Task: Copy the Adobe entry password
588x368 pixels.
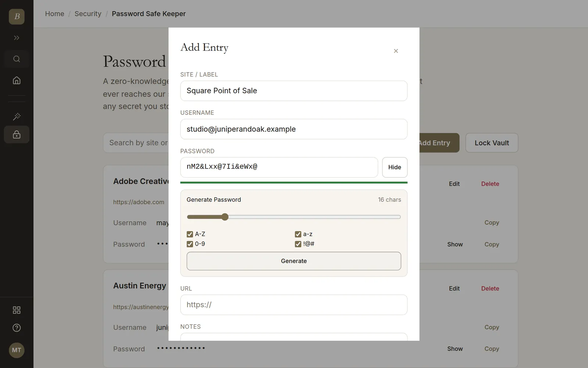Action: point(492,244)
